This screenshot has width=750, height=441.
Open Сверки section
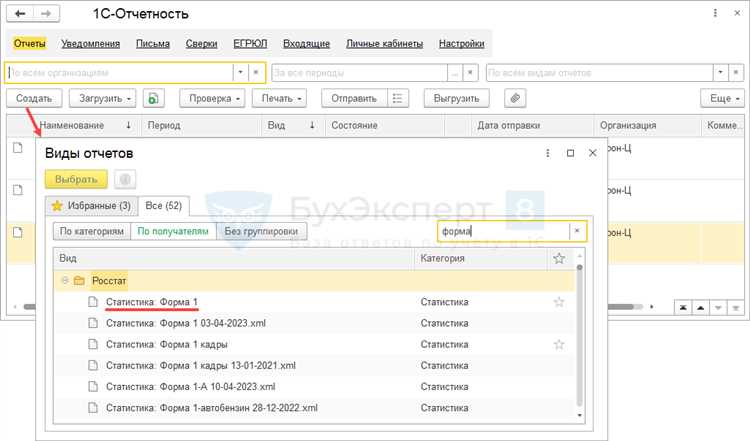pyautogui.click(x=201, y=44)
